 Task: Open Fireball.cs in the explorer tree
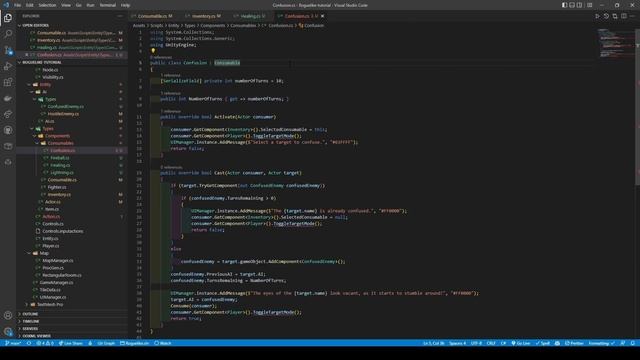point(60,158)
